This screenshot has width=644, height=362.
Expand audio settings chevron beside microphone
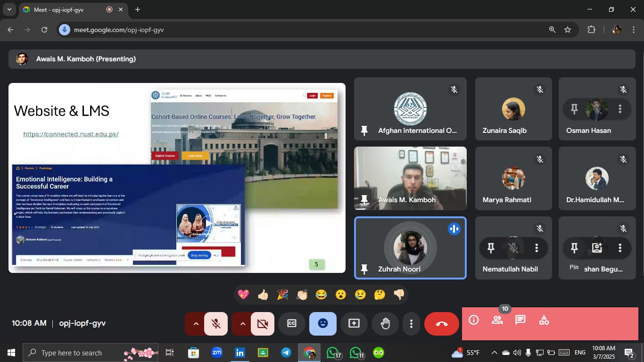coord(196,324)
